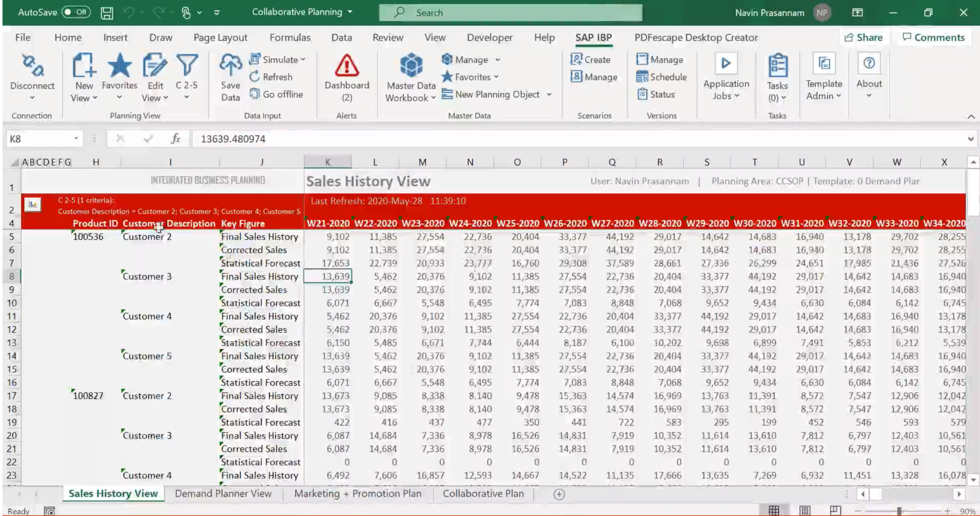Screen dimensions: 980x516
Task: Click Schedule in the Versions group
Action: click(x=662, y=77)
